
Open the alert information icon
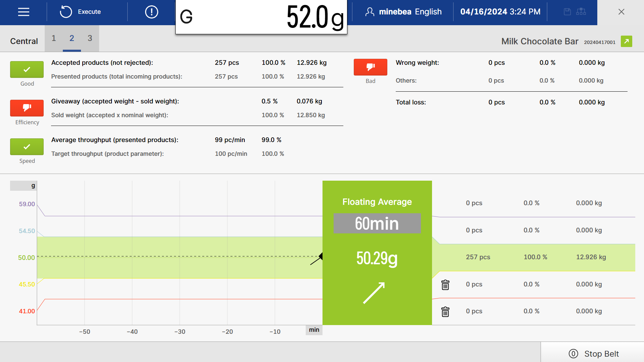point(152,12)
